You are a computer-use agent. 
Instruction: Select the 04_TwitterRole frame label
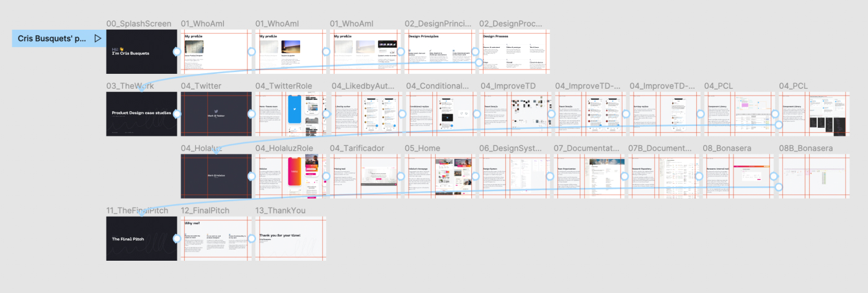pyautogui.click(x=284, y=86)
